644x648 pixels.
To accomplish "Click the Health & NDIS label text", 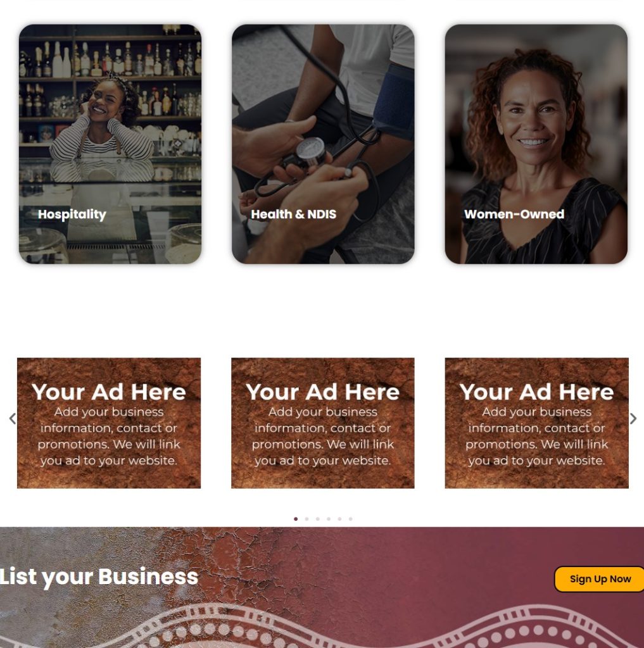I will click(294, 214).
